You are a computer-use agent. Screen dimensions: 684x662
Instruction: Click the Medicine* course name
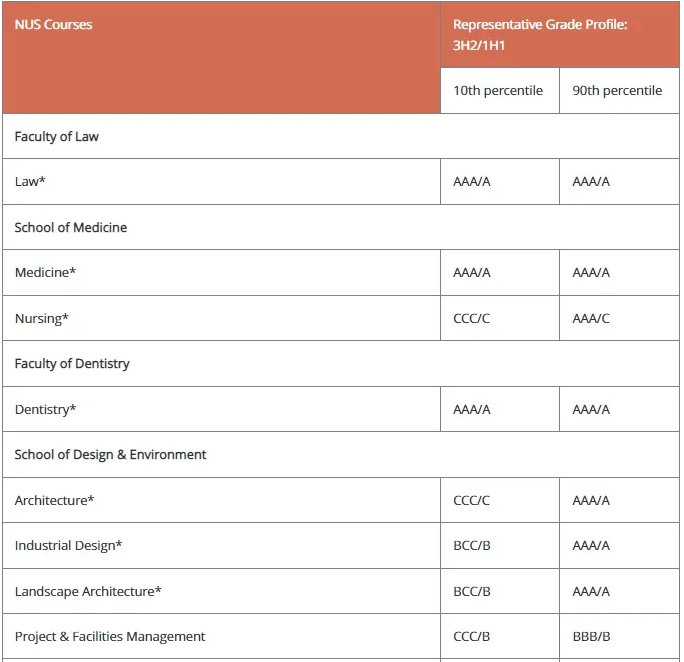pyautogui.click(x=45, y=273)
